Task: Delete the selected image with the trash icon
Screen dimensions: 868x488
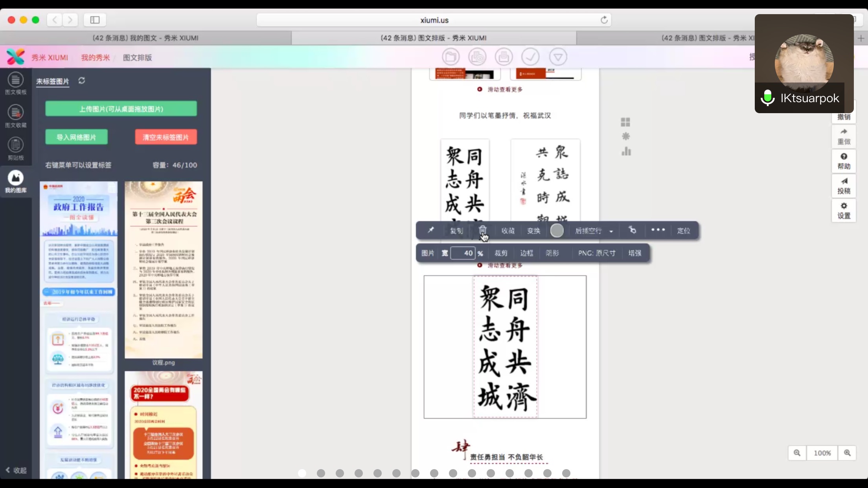Action: 482,230
